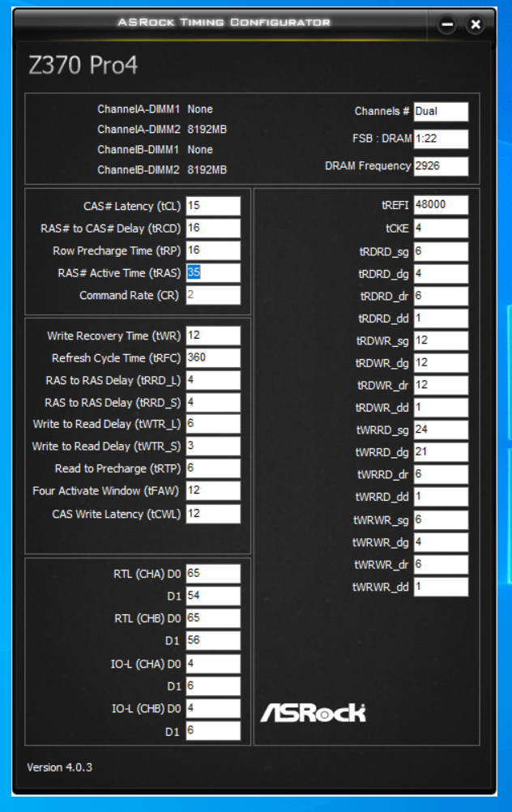This screenshot has height=812, width=512.
Task: Select the tRDRD_dr field
Action: (x=441, y=296)
